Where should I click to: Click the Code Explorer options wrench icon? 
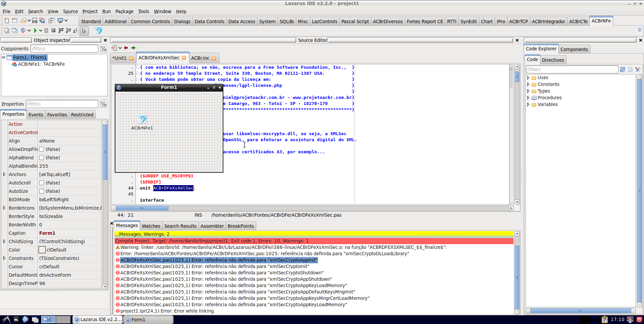point(638,69)
